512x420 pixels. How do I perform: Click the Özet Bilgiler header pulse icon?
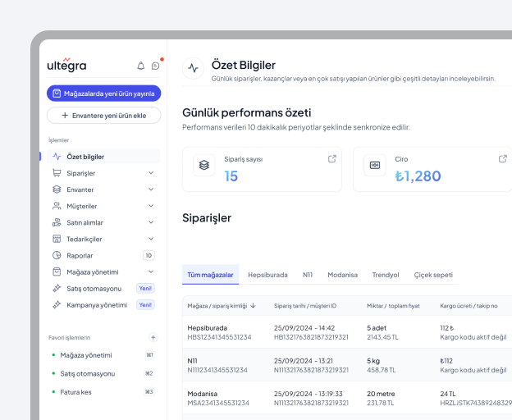(x=194, y=69)
